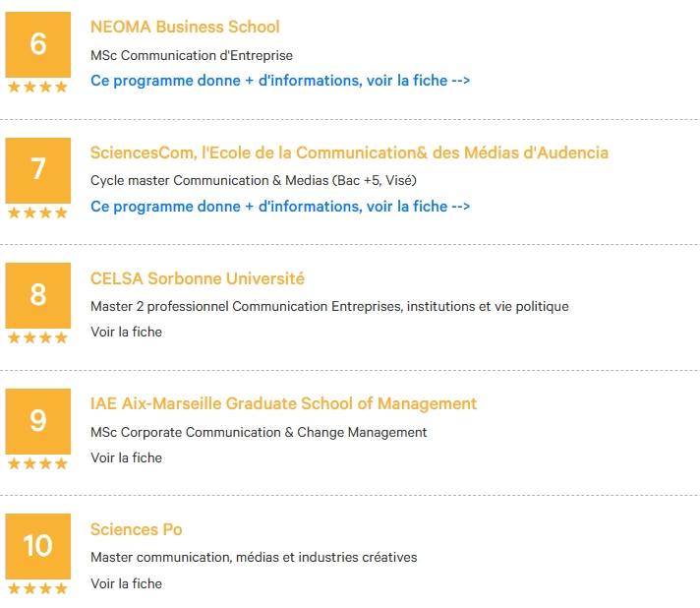Image resolution: width=700 pixels, height=608 pixels.
Task: Select MSc Corporate Communication & Change Management text
Action: (259, 433)
